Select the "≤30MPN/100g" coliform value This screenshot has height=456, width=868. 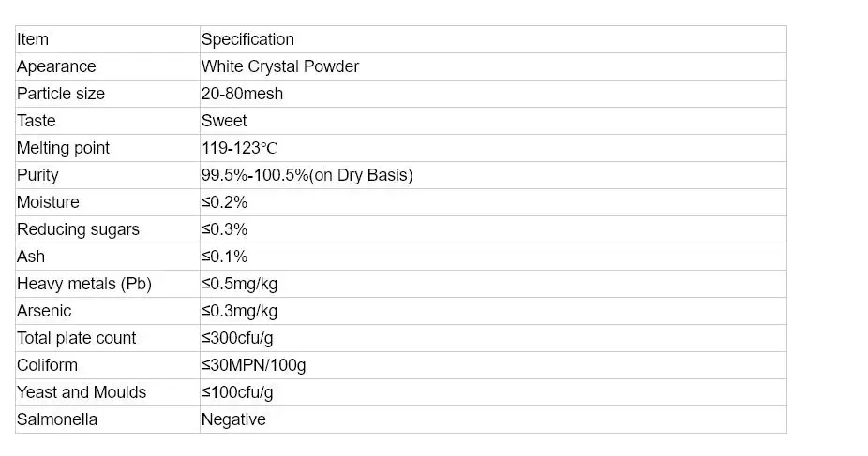253,365
